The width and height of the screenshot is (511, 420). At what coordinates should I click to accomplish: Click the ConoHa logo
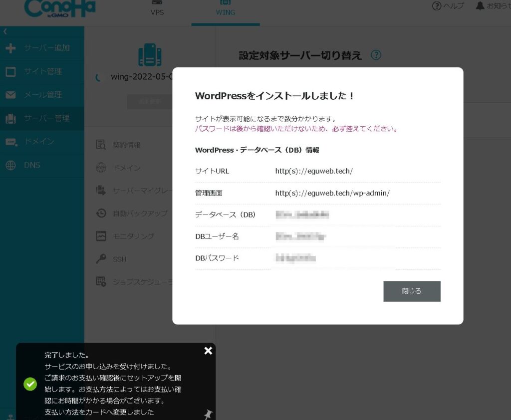click(x=59, y=8)
